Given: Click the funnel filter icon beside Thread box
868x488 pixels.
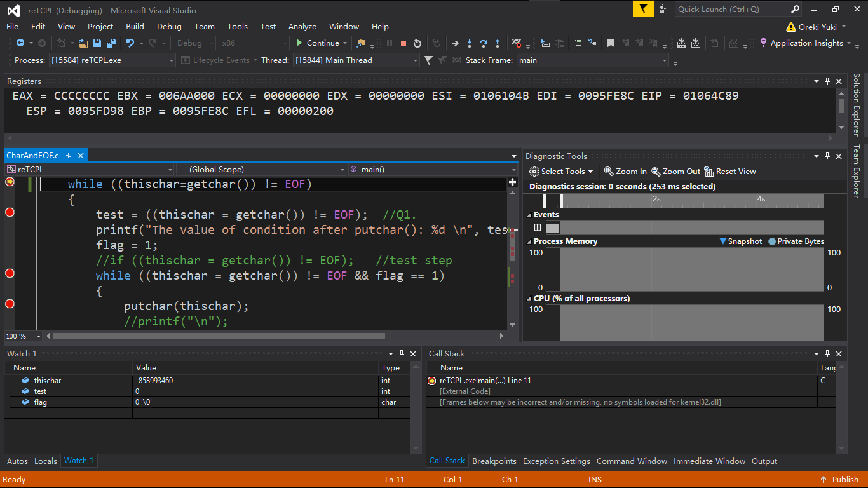Looking at the screenshot, I should click(x=429, y=60).
